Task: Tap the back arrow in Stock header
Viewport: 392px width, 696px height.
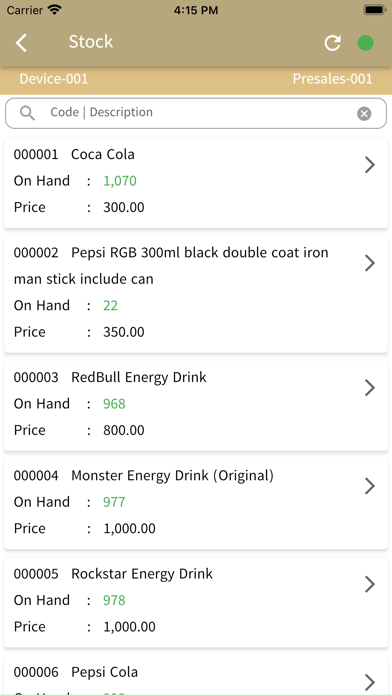Action: pyautogui.click(x=21, y=43)
